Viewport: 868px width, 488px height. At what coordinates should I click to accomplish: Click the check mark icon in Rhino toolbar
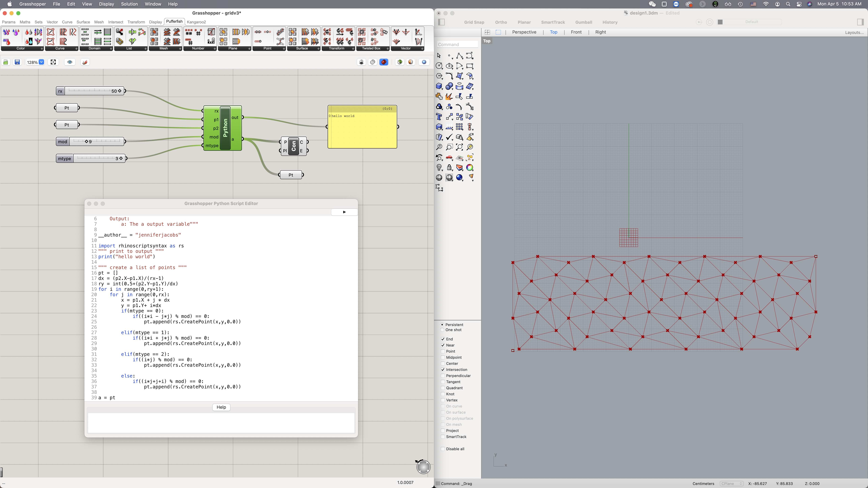click(449, 137)
